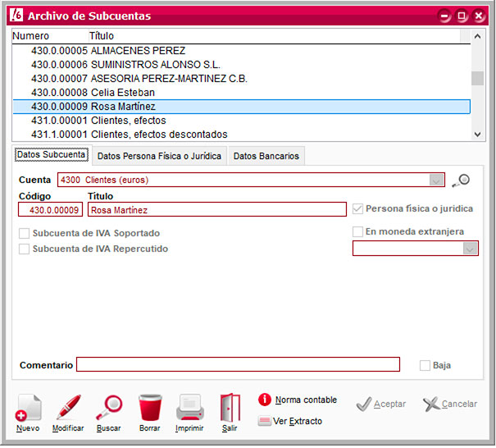The image size is (496, 448).
Task: Click the magnifier next to Cuenta field
Action: click(462, 181)
